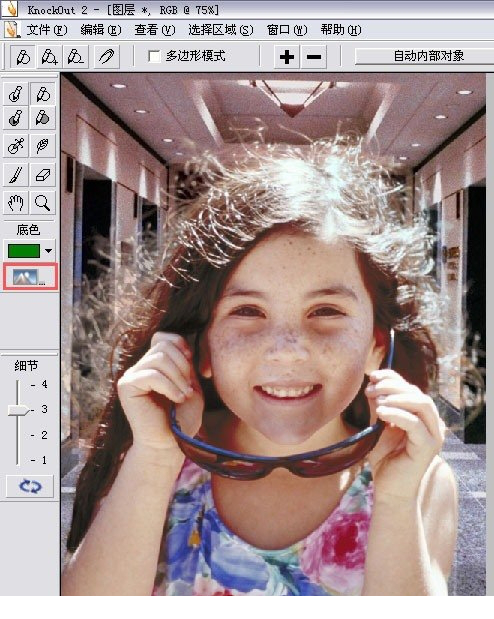Select the outside object selection tool in the left toolbox
The width and height of the screenshot is (494, 619).
pos(43,94)
